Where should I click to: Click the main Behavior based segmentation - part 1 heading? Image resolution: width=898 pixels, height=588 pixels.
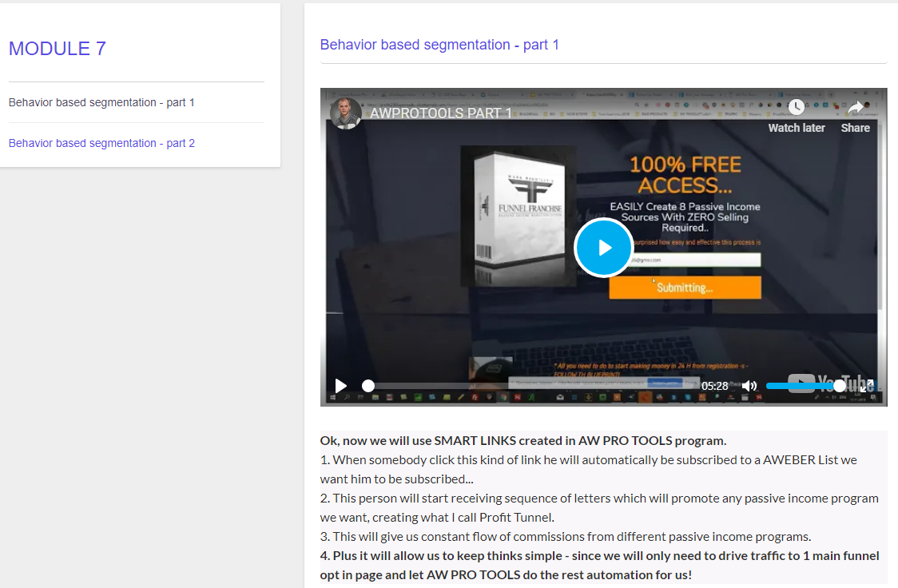[439, 45]
